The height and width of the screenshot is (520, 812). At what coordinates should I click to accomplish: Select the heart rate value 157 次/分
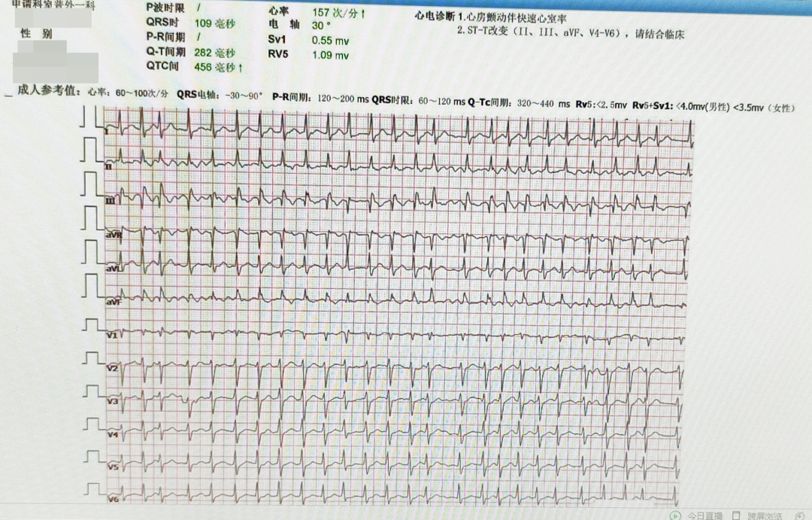(339, 13)
